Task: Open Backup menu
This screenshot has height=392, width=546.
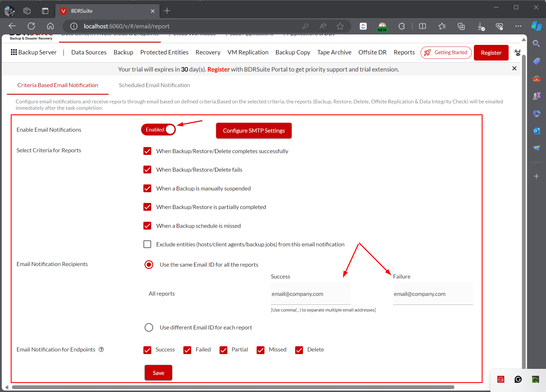Action: click(123, 52)
